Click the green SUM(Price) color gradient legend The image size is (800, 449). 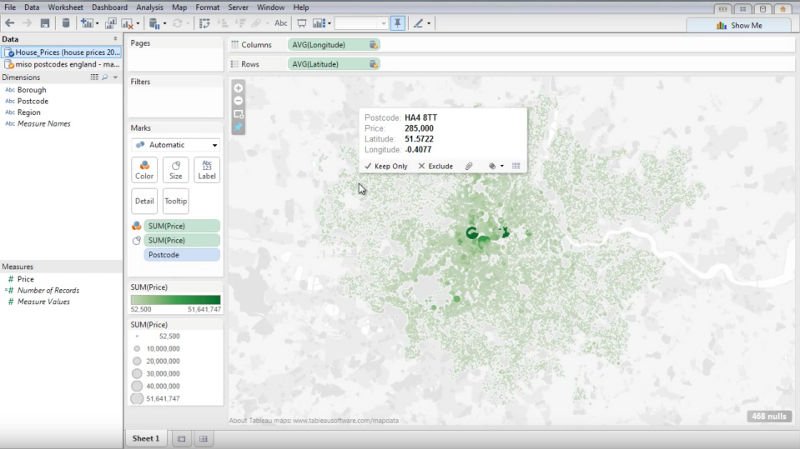[x=176, y=300]
